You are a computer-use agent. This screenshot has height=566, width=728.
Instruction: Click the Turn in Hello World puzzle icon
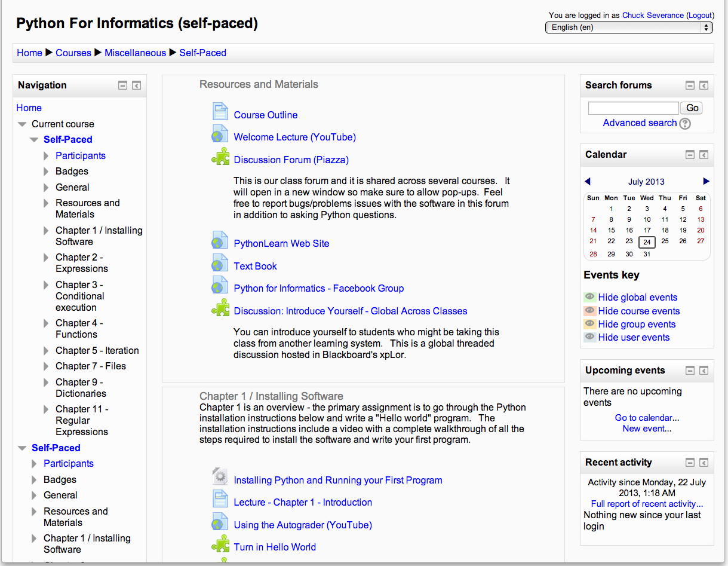(x=220, y=544)
